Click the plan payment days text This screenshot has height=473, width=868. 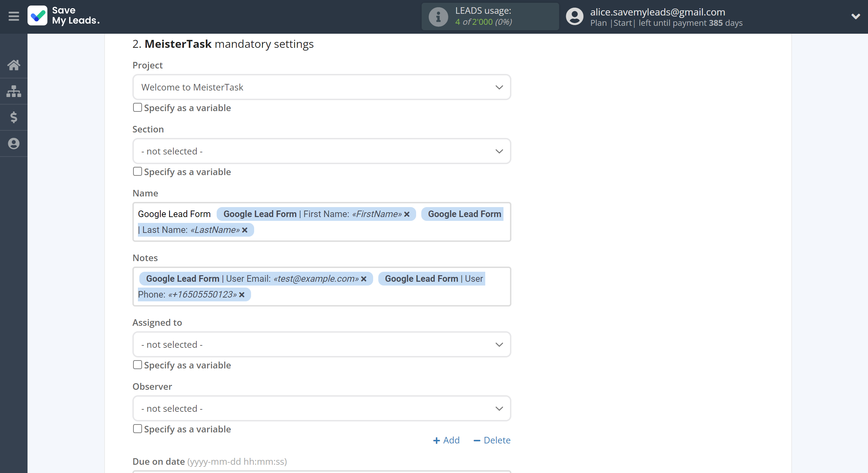point(666,23)
